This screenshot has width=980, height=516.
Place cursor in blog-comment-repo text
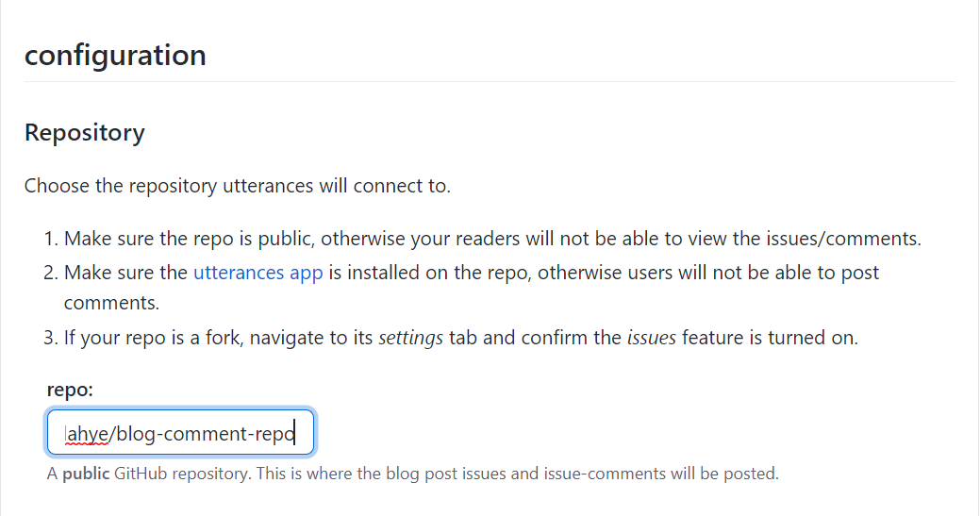(x=206, y=434)
